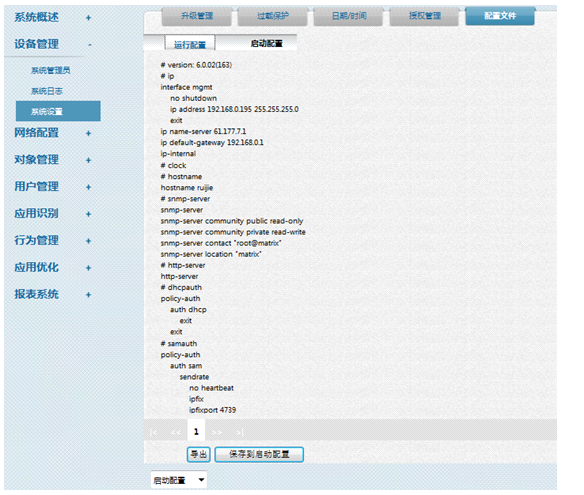Screen dimensions: 584x495
Task: Click the 'ipfixport 4739' line
Action: pyautogui.click(x=212, y=410)
